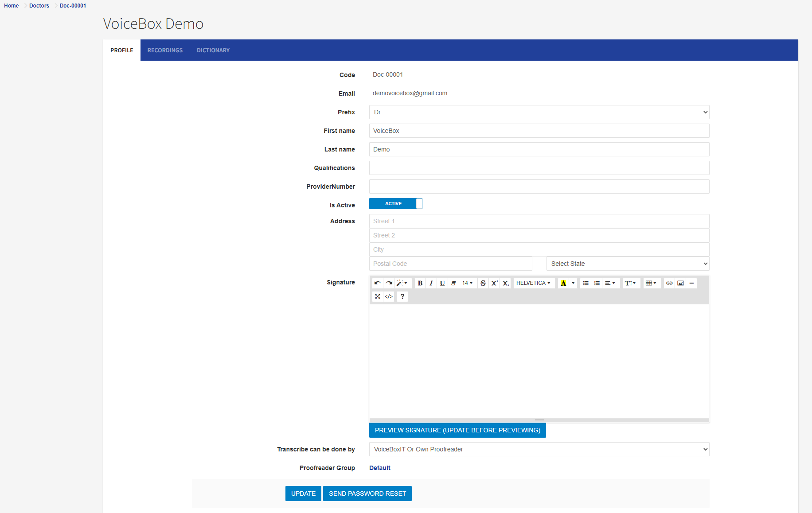Open the Select State dropdown
812x513 pixels.
(628, 264)
